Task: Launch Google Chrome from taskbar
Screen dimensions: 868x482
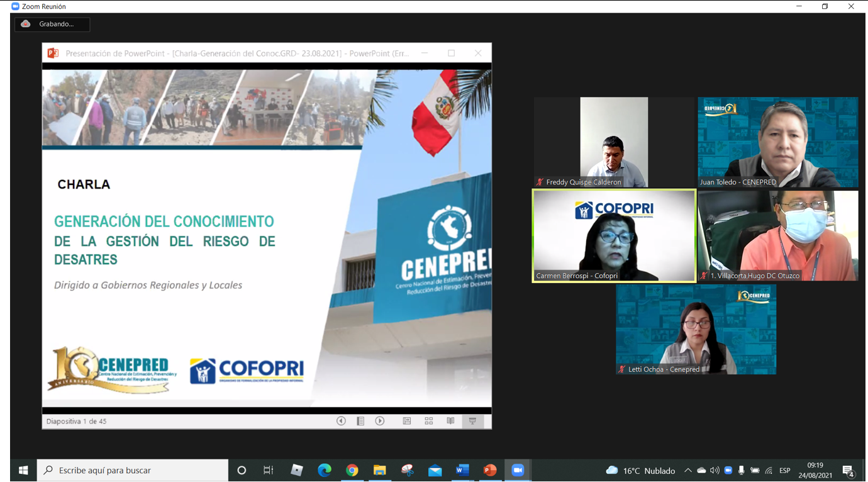Action: coord(352,470)
